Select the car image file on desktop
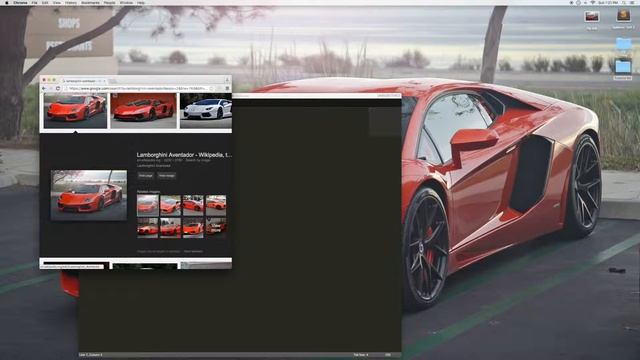This screenshot has width=640, height=360. (591, 17)
